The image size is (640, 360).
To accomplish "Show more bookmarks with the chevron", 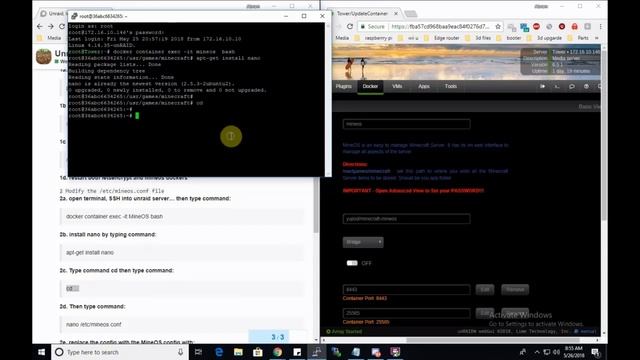I will 597,38.
